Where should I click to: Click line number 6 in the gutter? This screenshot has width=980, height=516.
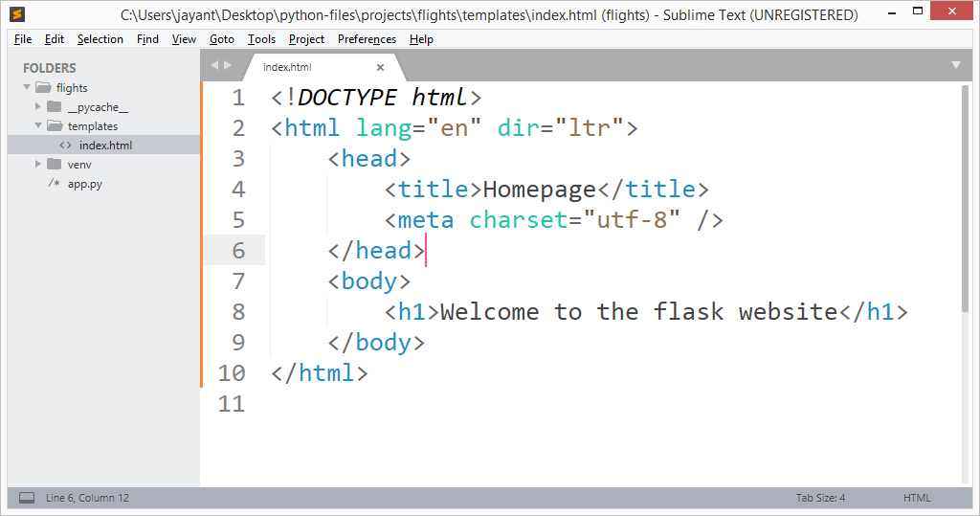point(238,251)
